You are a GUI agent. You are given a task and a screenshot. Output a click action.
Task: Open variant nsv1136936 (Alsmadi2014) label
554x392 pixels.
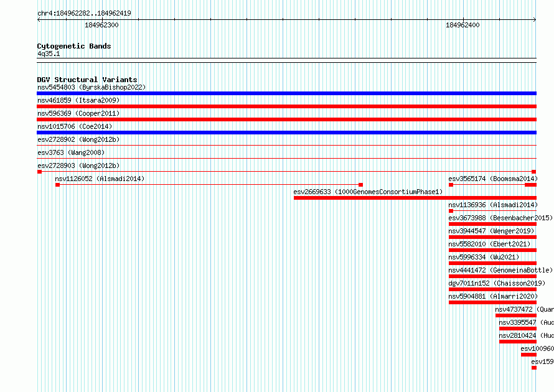(493, 205)
